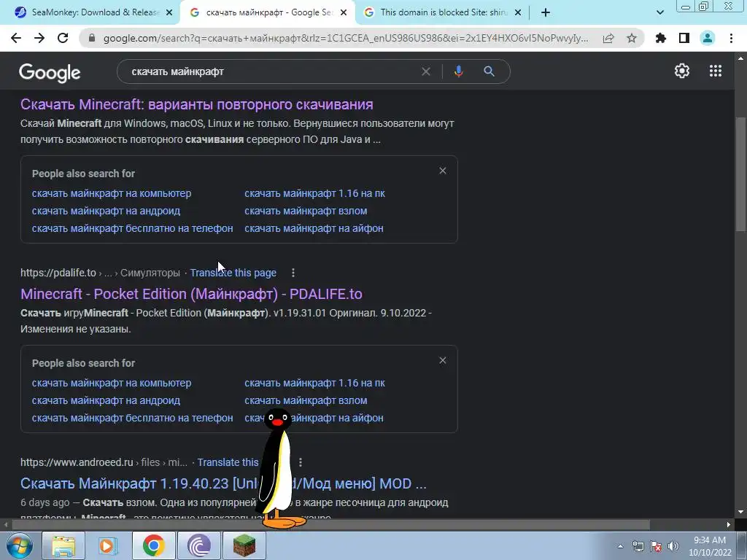Viewport: 747px width, 560px height.
Task: Close the скачать майнкрафт tab
Action: (344, 13)
